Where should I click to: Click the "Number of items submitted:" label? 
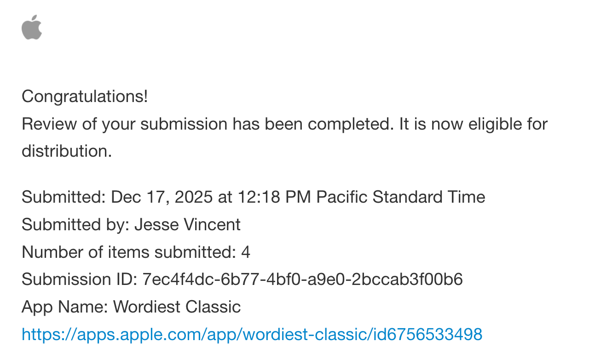(x=129, y=252)
